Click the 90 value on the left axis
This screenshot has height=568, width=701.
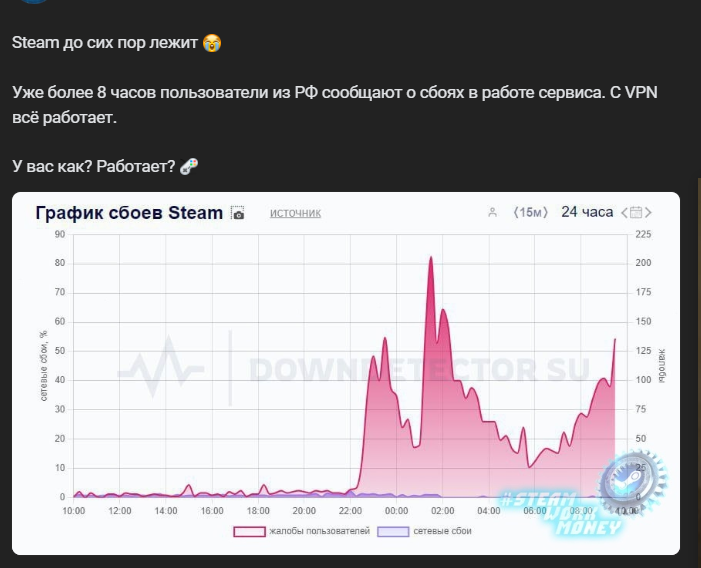(60, 234)
